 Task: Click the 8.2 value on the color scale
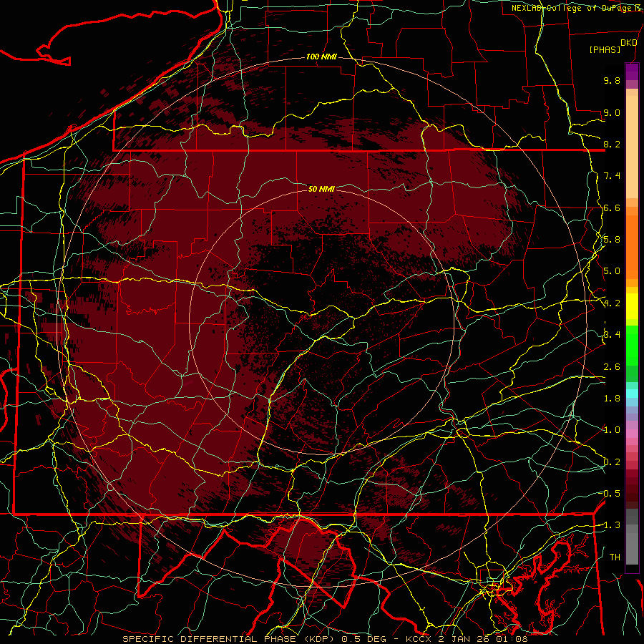(612, 144)
